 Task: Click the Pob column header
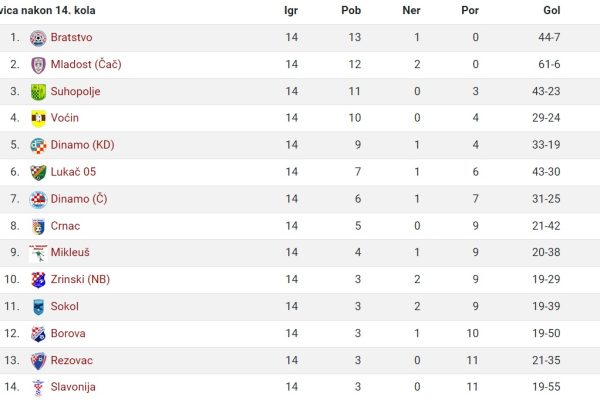tap(351, 10)
